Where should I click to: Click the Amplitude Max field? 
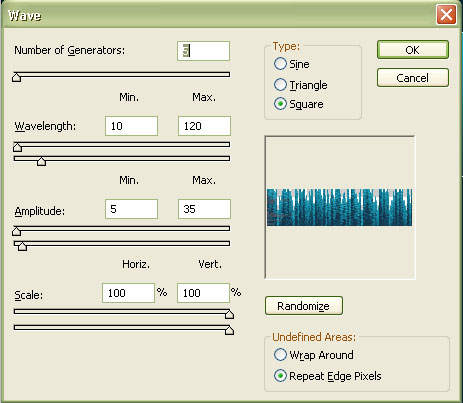click(x=204, y=209)
